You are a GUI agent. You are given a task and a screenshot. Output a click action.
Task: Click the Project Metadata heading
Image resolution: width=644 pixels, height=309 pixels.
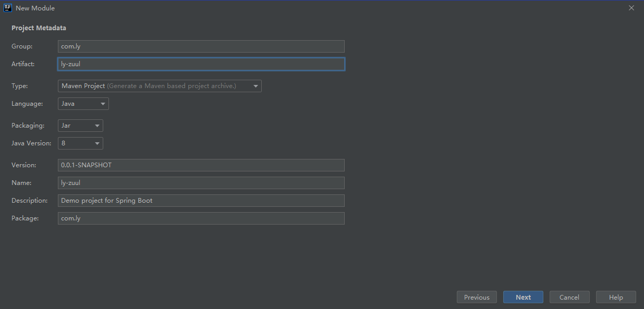39,28
